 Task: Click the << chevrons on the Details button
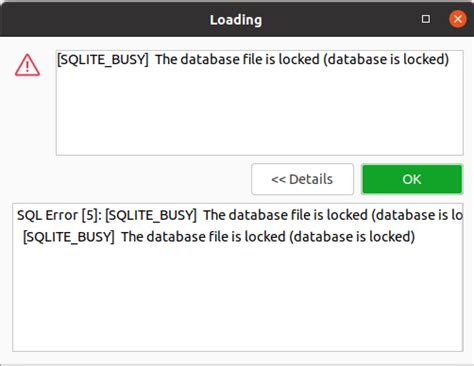click(279, 179)
